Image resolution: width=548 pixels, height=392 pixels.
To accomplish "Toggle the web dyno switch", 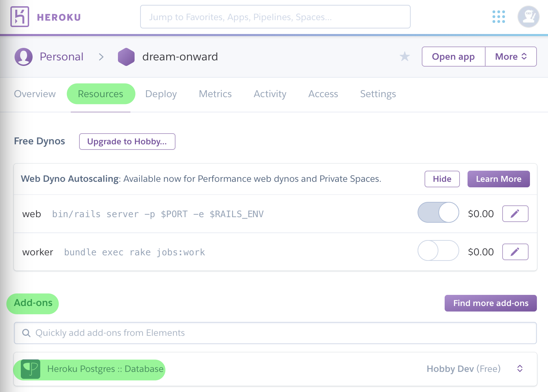I will (x=438, y=212).
